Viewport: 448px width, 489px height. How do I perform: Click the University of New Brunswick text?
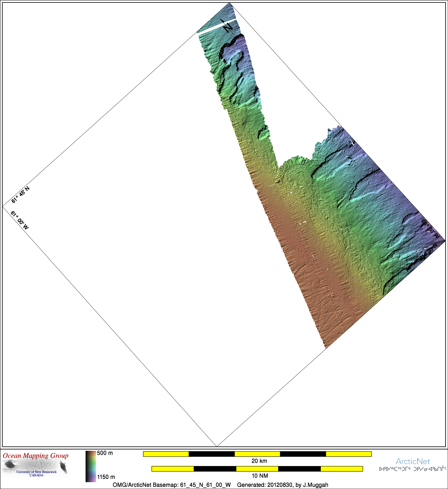[x=36, y=472]
